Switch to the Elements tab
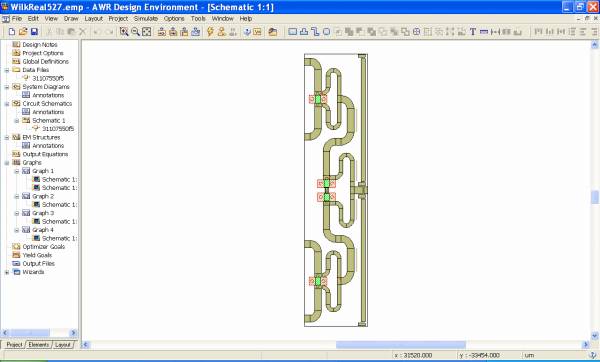600x362 pixels. (x=39, y=345)
